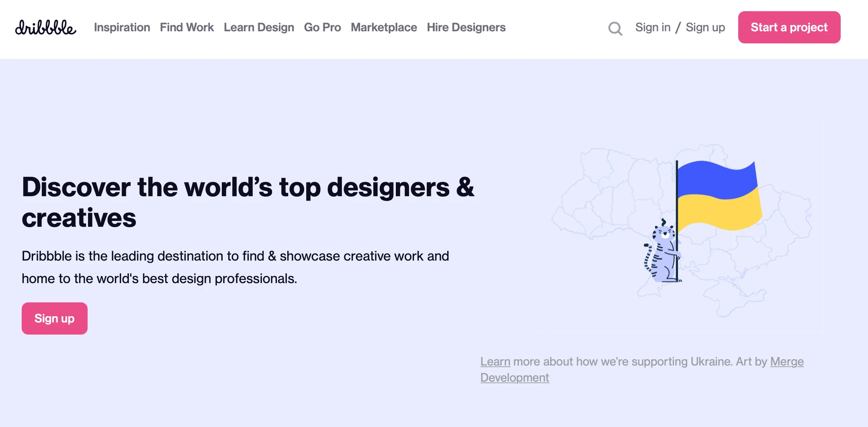Click the pink Sign up hero button
This screenshot has width=868, height=427.
click(55, 318)
